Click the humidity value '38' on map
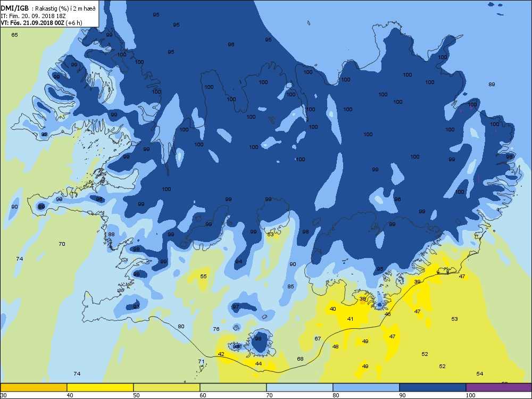 (x=363, y=299)
